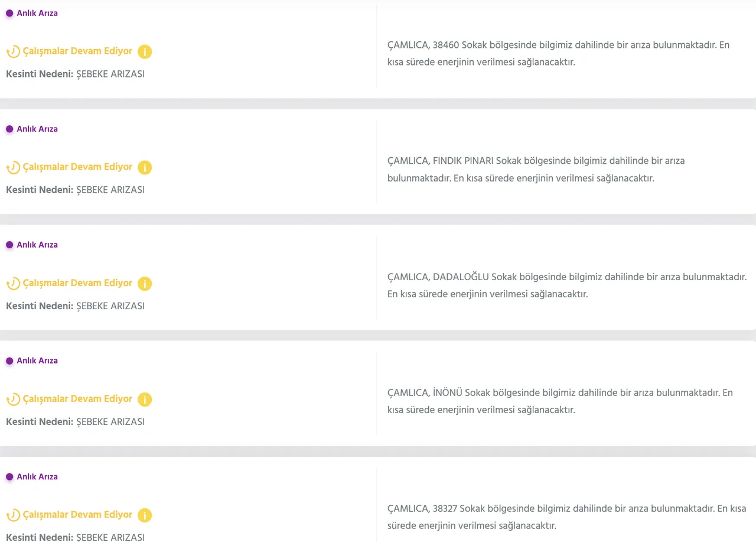
Task: Click the purple dot in the 38327 Sokak card
Action: (9, 476)
